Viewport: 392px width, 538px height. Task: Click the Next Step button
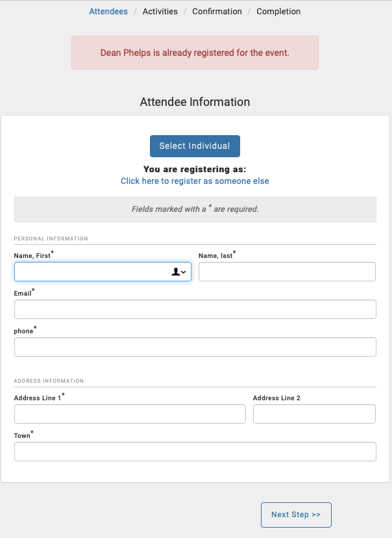[296, 515]
